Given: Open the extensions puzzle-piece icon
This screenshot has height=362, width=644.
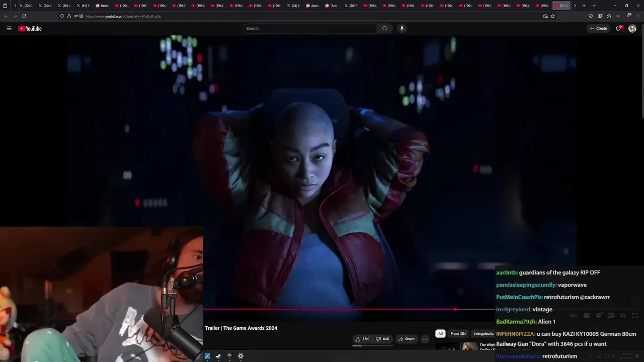Looking at the screenshot, I should coord(609,16).
